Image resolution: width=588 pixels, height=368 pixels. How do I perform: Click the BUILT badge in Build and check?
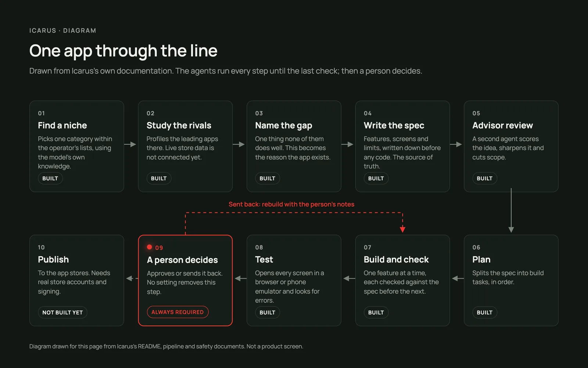376,312
